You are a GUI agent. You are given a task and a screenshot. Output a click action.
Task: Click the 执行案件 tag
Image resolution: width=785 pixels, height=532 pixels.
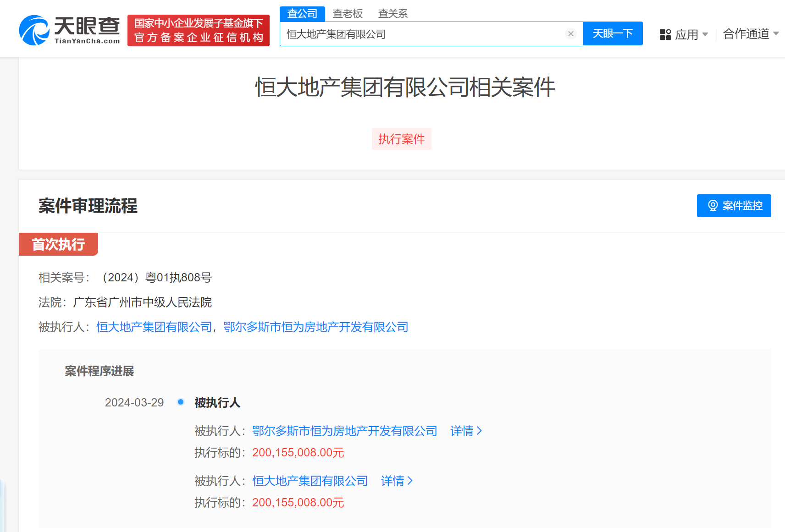[x=401, y=139]
